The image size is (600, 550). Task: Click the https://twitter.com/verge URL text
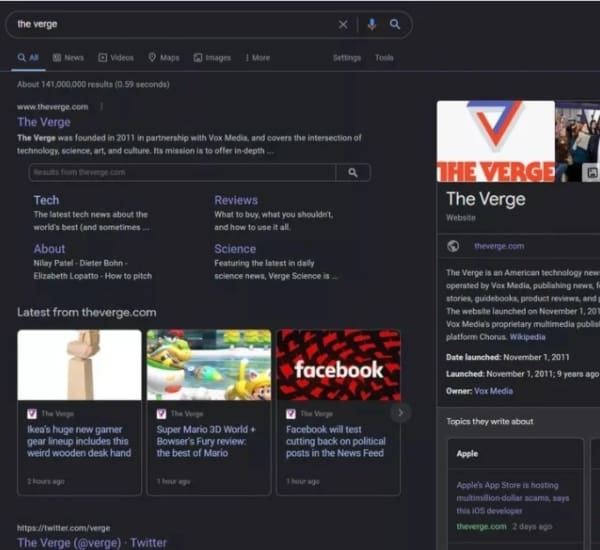(64, 528)
